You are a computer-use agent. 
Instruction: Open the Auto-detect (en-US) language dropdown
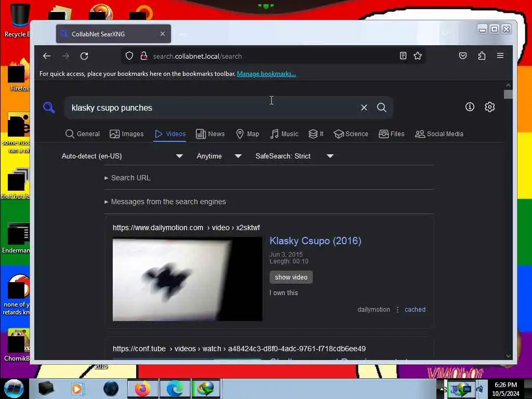click(122, 156)
